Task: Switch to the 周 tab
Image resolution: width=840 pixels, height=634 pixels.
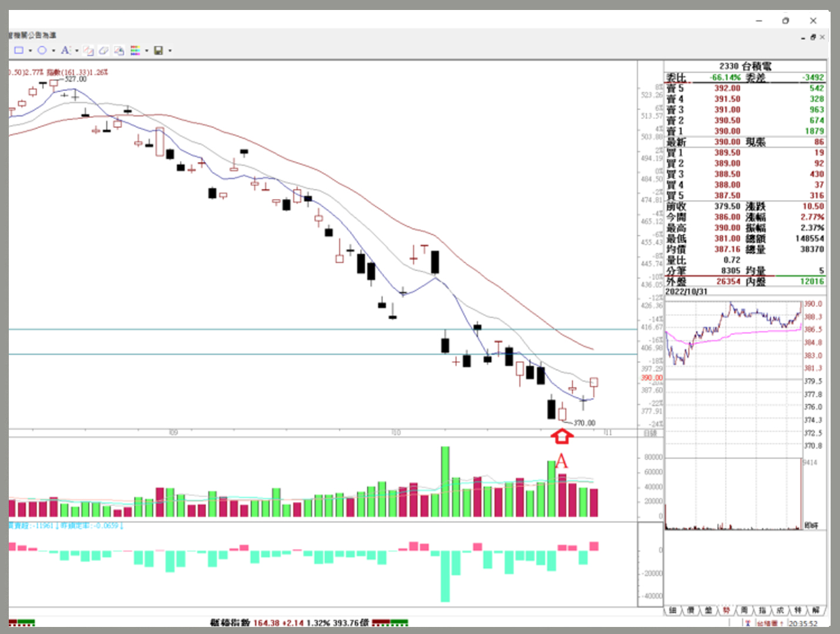Action: click(x=744, y=611)
